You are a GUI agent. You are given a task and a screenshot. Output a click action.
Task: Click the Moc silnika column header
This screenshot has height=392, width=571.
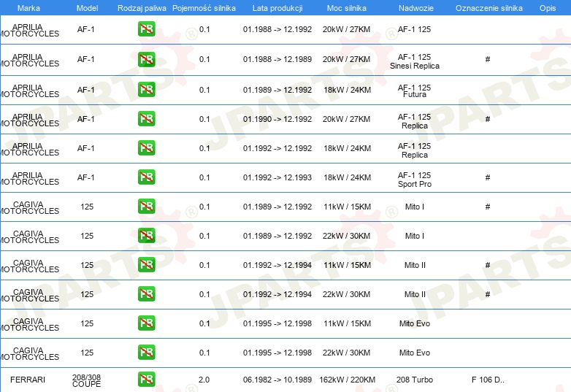[x=347, y=8]
